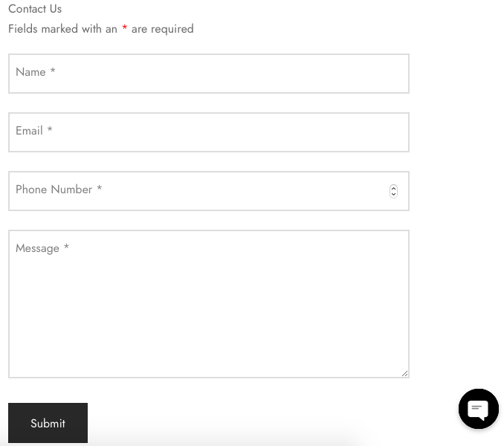The width and height of the screenshot is (504, 446).
Task: Click the phone number increment up arrow
Action: (393, 188)
